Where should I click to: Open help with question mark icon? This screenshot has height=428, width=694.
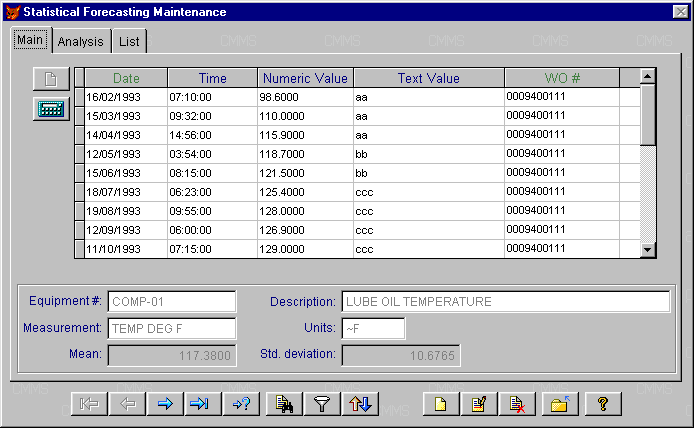pos(602,404)
